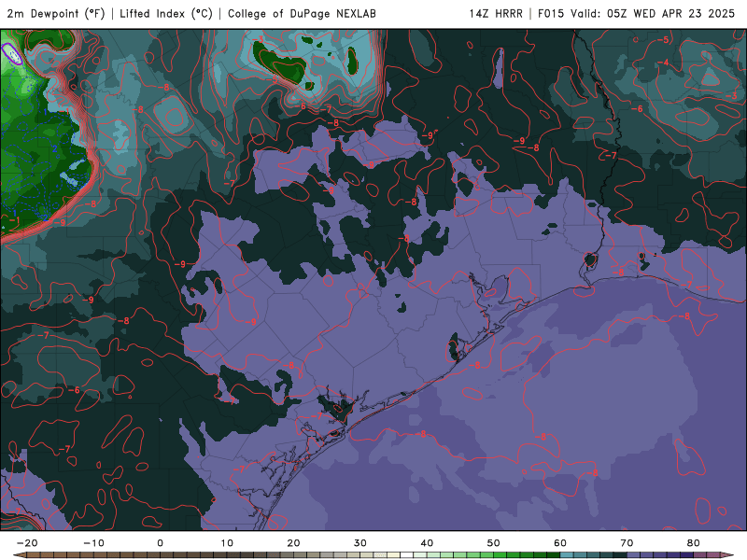Click the red -1 contour label in green area
The height and width of the screenshot is (560, 747).
14,220
